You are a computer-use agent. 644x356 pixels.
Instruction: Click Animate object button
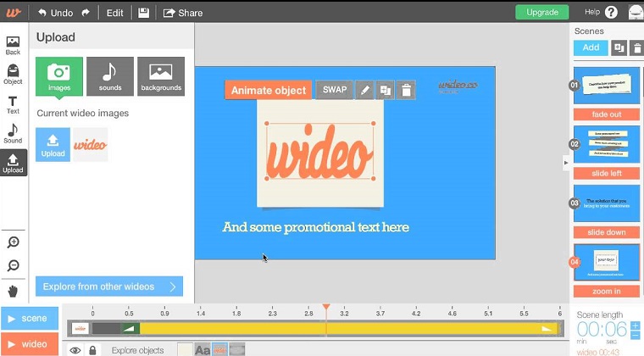coord(269,90)
